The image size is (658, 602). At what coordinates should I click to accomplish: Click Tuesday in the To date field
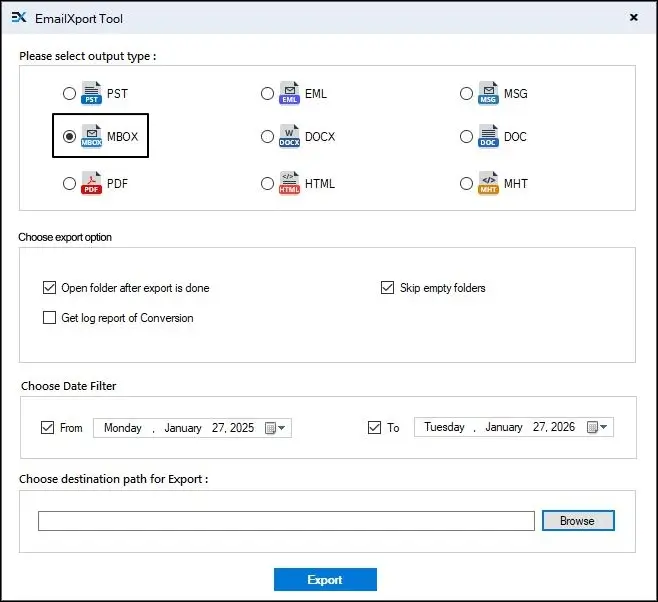(x=444, y=427)
